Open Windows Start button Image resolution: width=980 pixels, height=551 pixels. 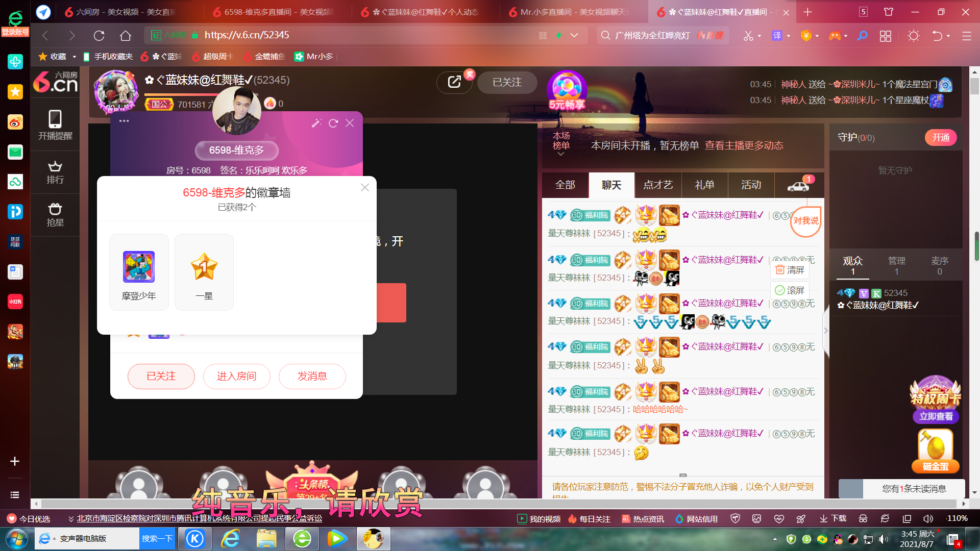[x=16, y=539]
